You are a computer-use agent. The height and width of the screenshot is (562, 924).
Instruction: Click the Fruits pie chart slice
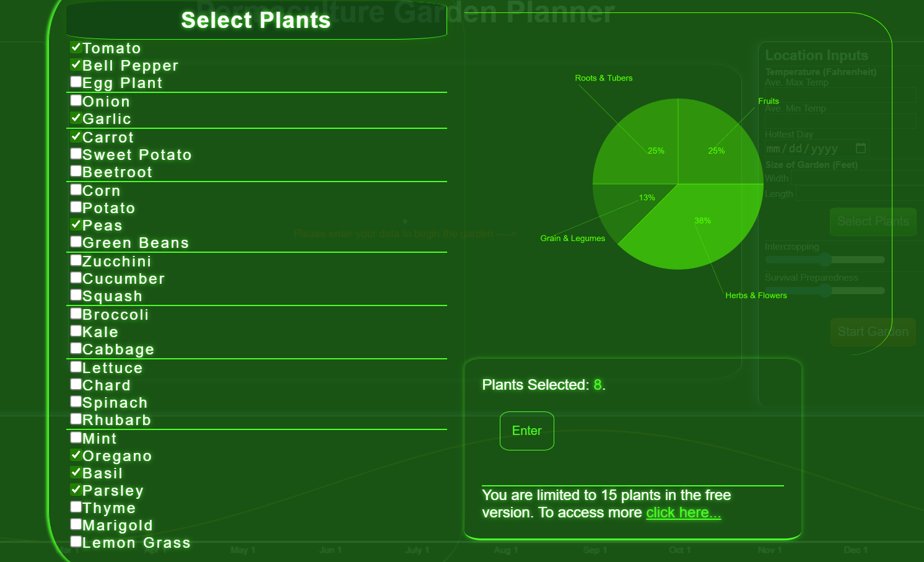point(718,143)
